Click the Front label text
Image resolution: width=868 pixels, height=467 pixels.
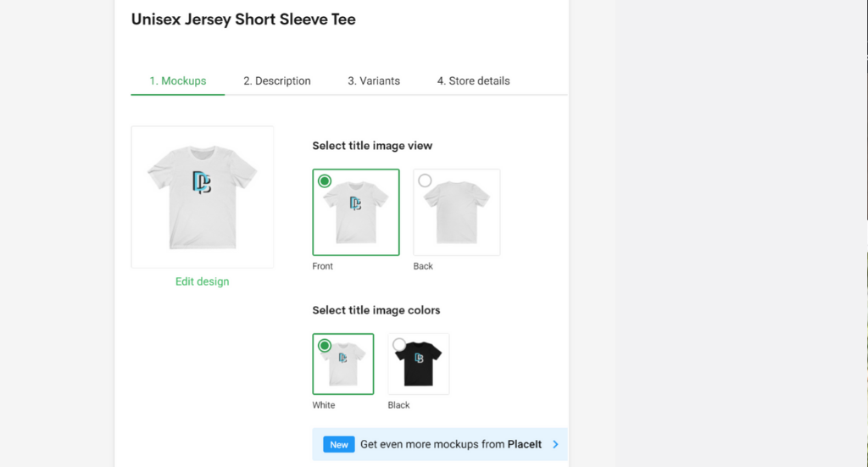(x=322, y=266)
